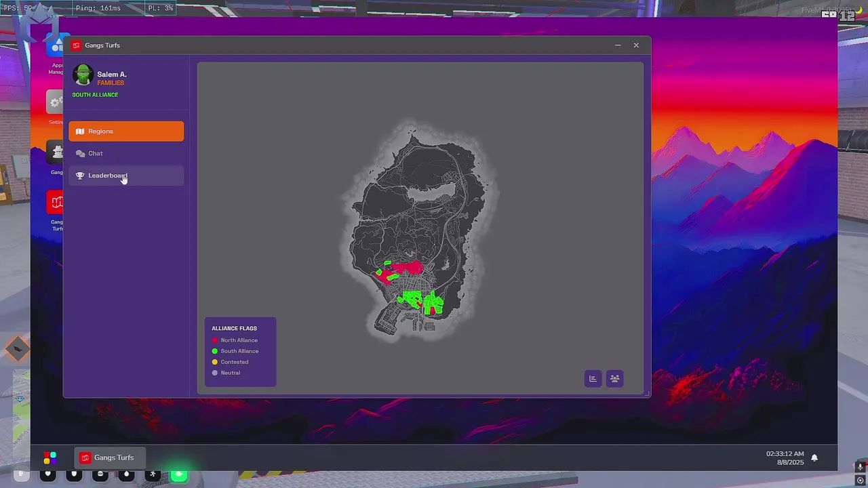This screenshot has height=488, width=868.
Task: Click the North Alliance legend label
Action: click(x=239, y=340)
